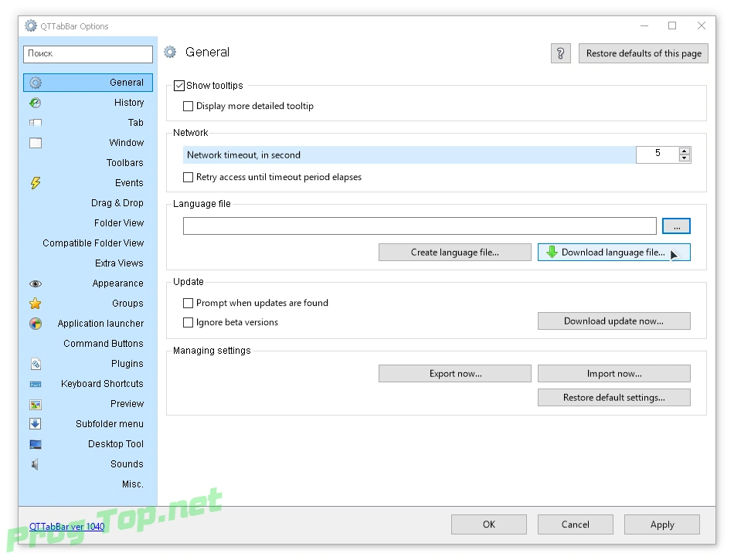734x560 pixels.
Task: Open the General settings page
Action: (88, 83)
